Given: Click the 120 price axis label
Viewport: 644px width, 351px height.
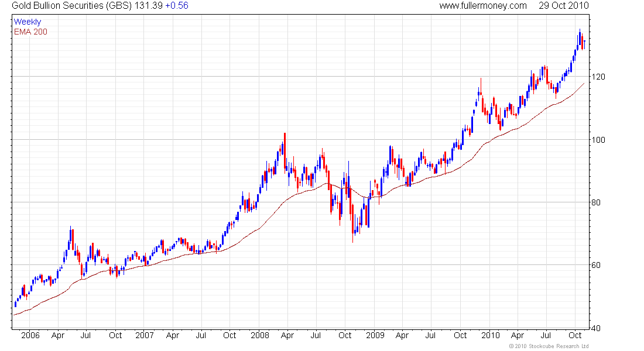Looking at the screenshot, I should [x=598, y=77].
